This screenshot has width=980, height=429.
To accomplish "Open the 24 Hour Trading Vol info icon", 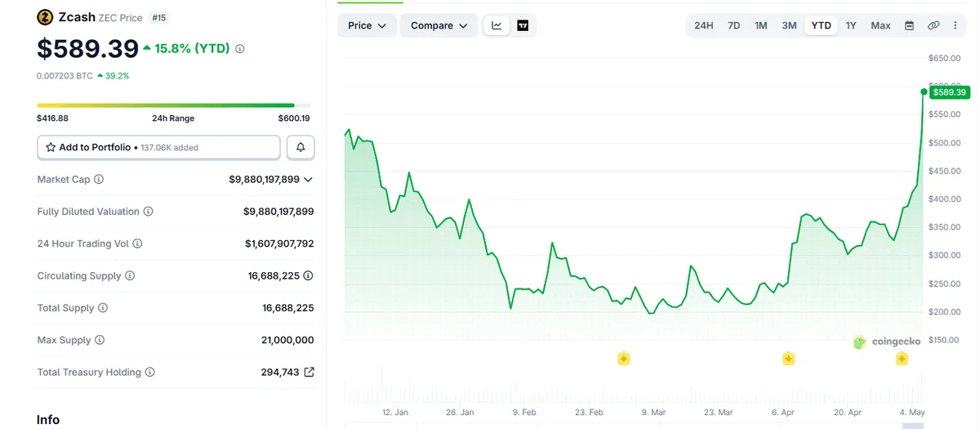I will click(x=137, y=244).
